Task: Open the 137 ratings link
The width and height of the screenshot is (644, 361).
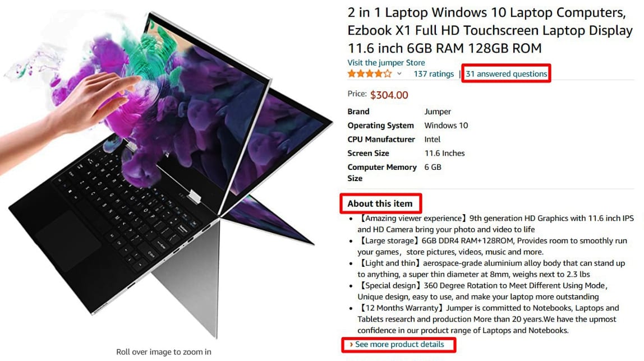Action: 434,74
